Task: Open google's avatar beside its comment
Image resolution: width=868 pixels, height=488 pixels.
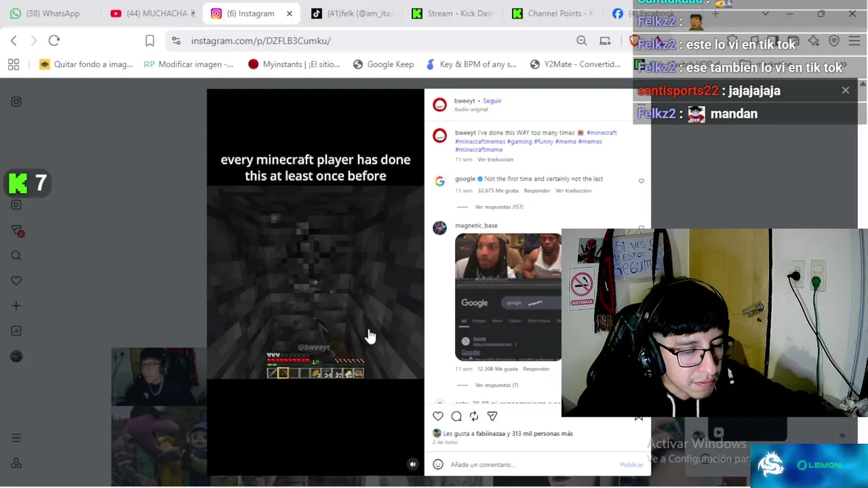Action: 440,182
